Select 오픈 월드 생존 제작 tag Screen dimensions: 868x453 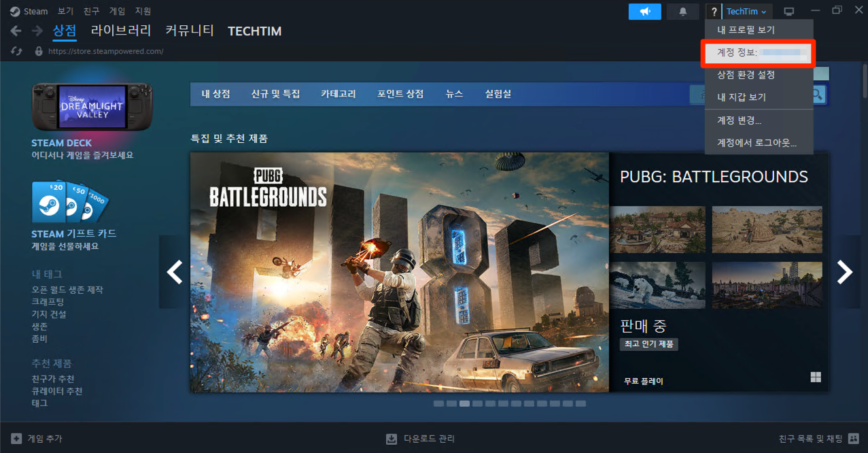(67, 290)
